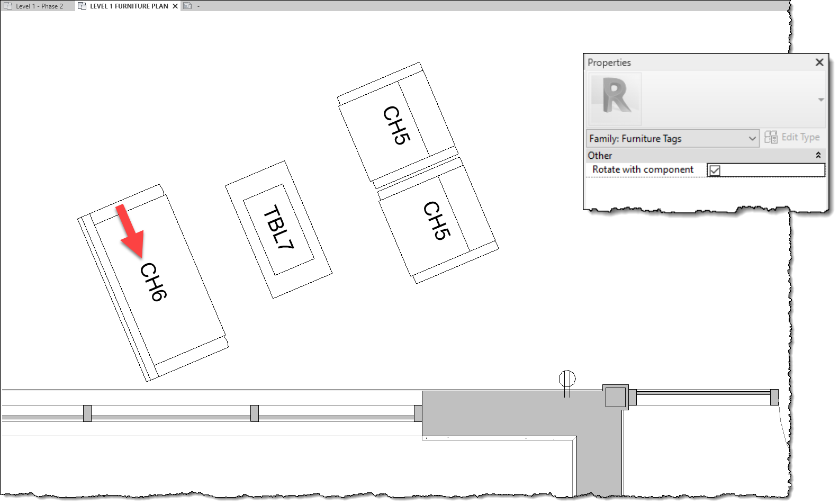Select the upper CH5 chair tag

396,125
